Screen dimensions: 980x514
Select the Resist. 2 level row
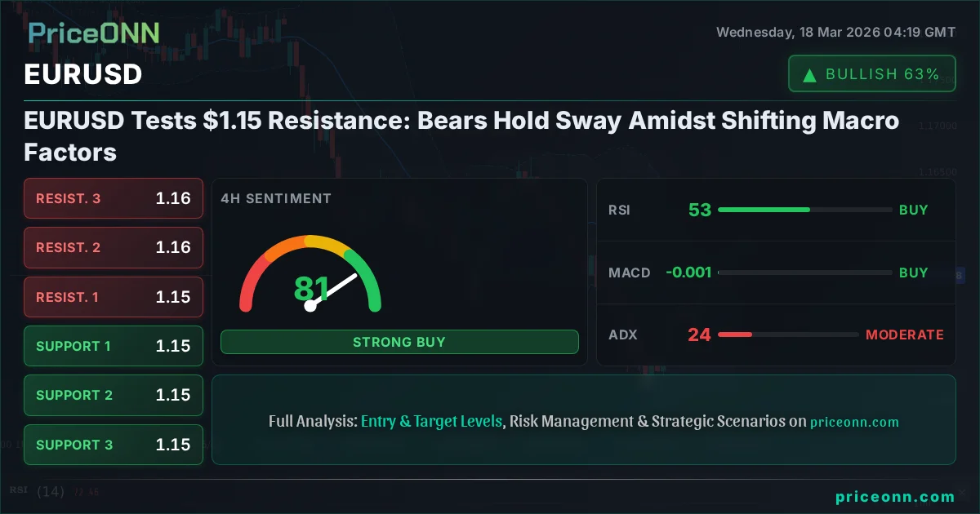114,247
